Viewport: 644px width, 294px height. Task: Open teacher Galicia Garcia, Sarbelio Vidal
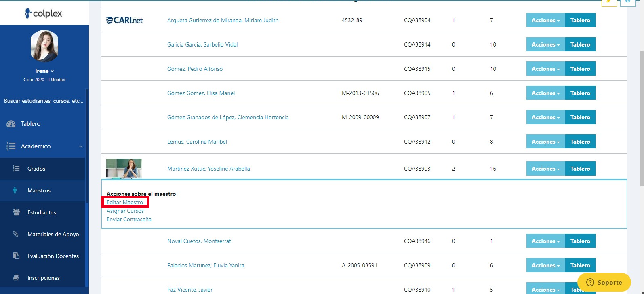pyautogui.click(x=202, y=44)
